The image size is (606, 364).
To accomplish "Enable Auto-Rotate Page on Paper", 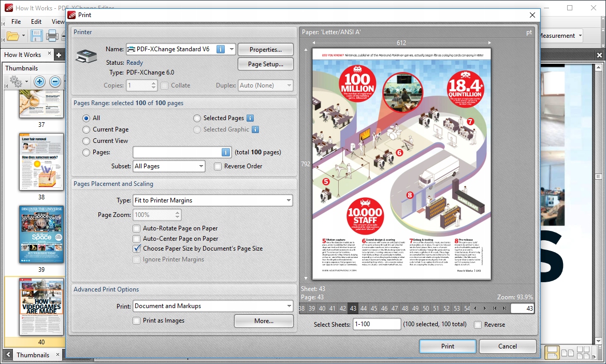I will (137, 228).
